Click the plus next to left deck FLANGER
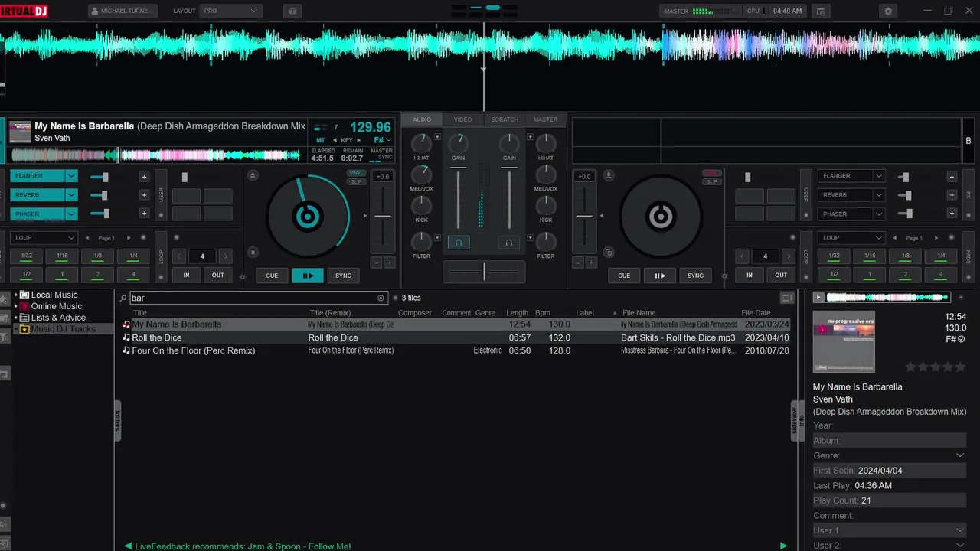Viewport: 980px width, 551px height. (x=144, y=177)
